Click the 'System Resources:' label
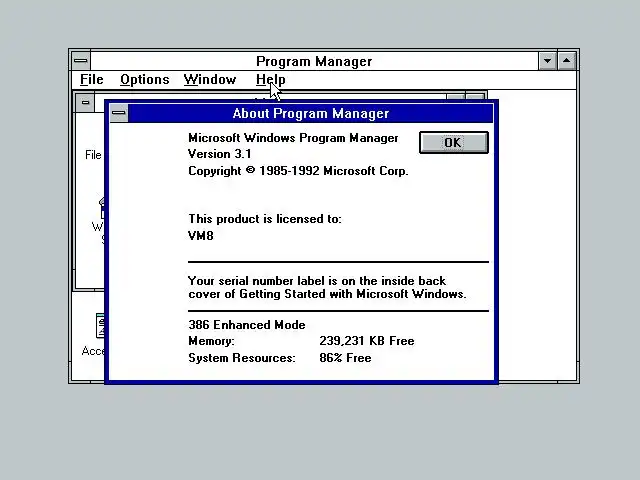Image resolution: width=640 pixels, height=480 pixels. 242,358
